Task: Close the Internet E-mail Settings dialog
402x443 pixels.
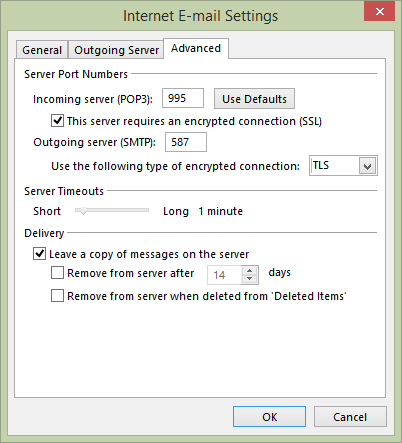Action: pyautogui.click(x=379, y=12)
